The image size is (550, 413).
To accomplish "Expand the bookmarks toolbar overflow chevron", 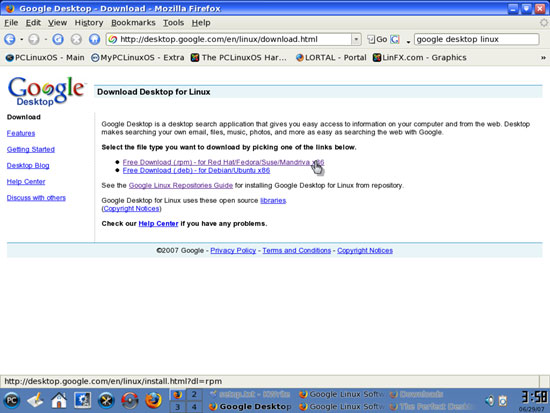I will (x=543, y=58).
